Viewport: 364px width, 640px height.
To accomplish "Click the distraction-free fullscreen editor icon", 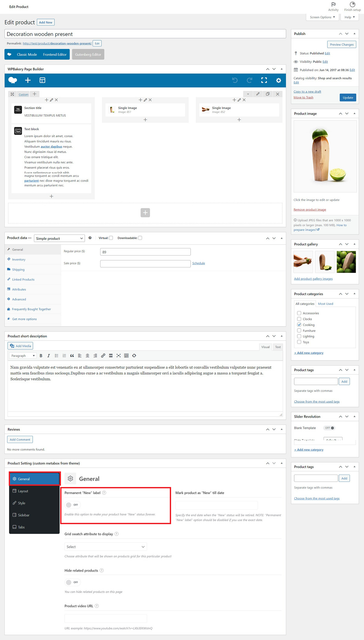I will pyautogui.click(x=119, y=356).
